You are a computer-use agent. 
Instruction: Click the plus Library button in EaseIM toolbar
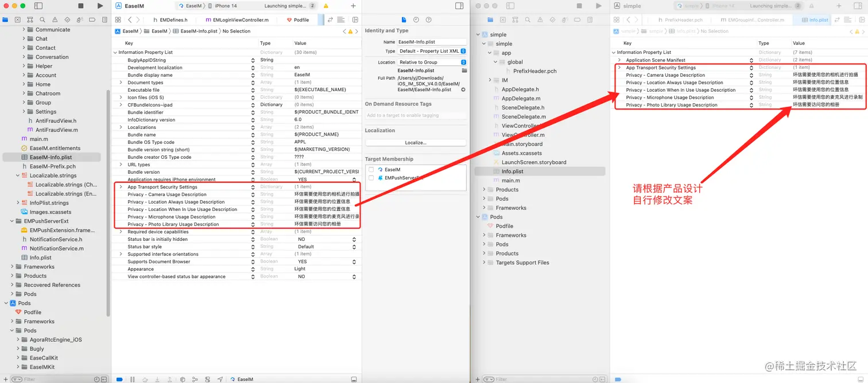coord(353,6)
